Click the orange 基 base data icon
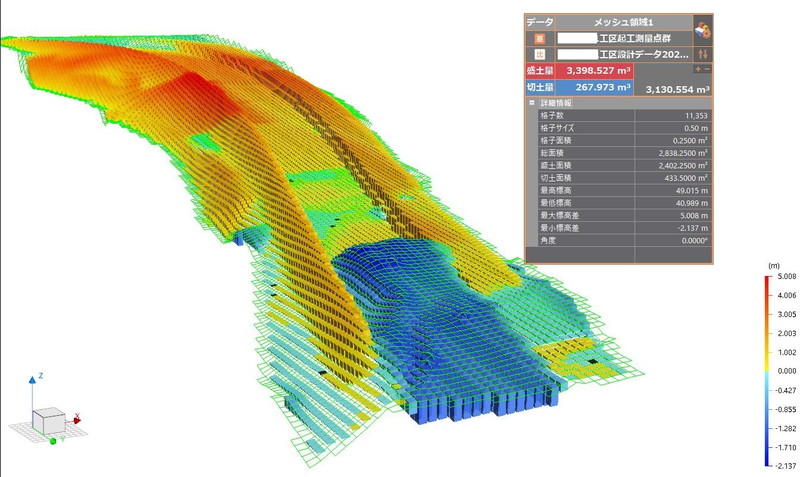 click(x=539, y=38)
